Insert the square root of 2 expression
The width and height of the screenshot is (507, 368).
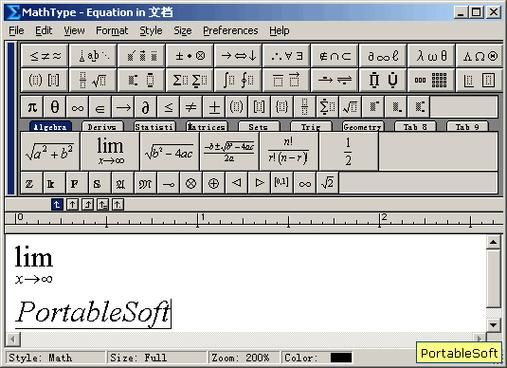click(327, 183)
